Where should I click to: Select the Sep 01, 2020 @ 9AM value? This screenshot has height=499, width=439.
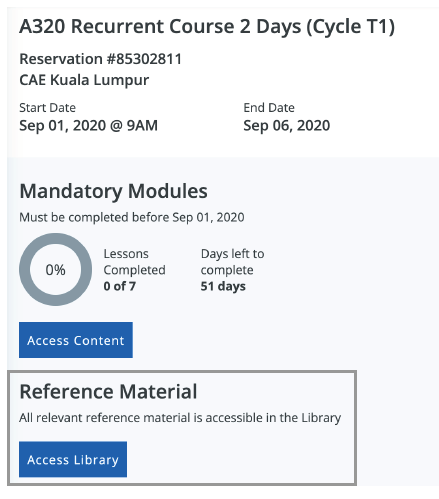click(x=88, y=126)
